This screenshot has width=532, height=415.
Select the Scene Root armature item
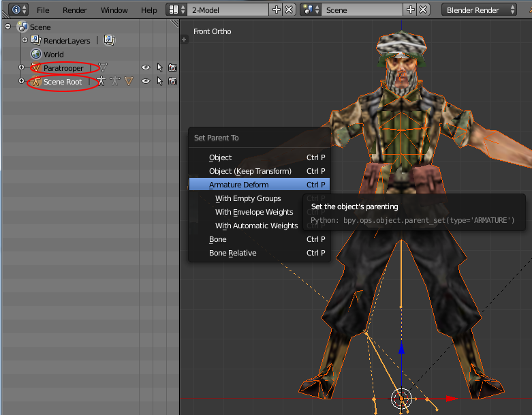click(x=63, y=82)
